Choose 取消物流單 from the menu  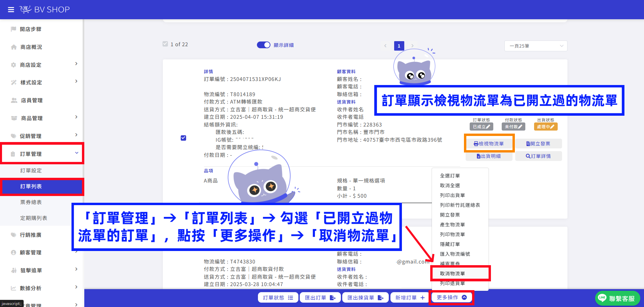(460, 274)
